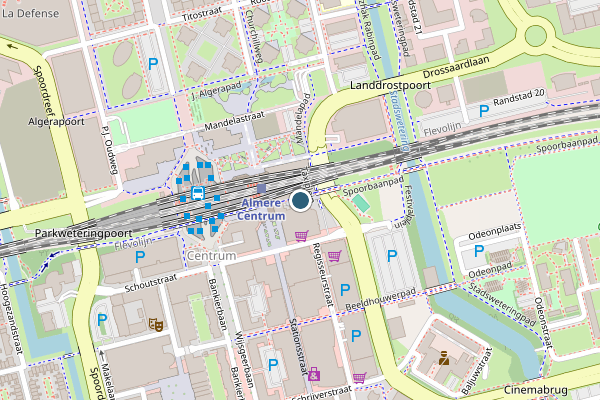Select the Odeonpad label
The image size is (600, 400).
(490, 270)
